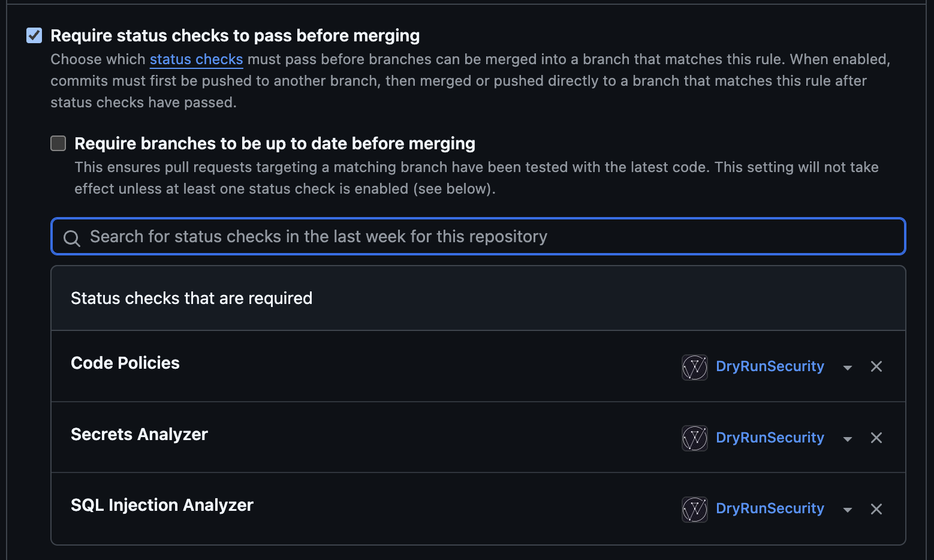
Task: Open the dropdown next to SQL Injection Analyzer
Action: click(848, 509)
